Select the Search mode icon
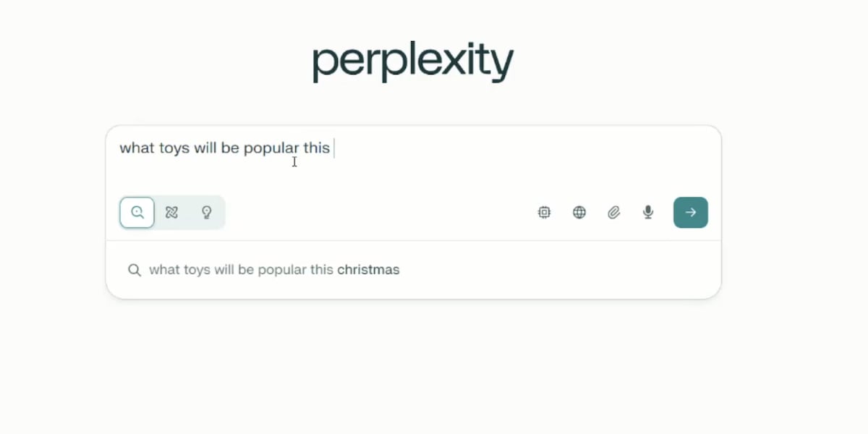This screenshot has height=434, width=868. coord(137,213)
